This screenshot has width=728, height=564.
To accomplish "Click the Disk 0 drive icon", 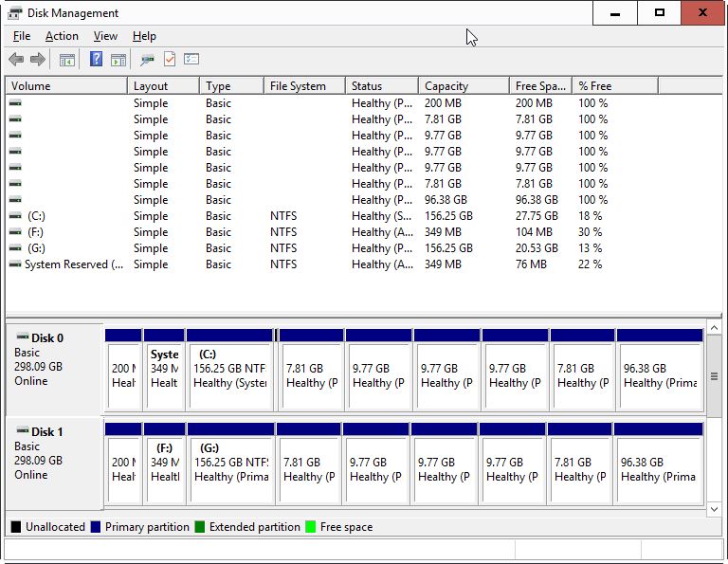I will coord(23,337).
